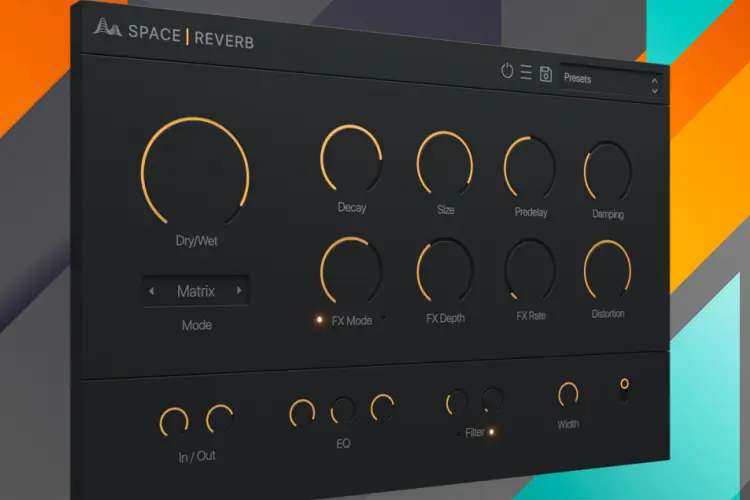This screenshot has height=500, width=750.
Task: Toggle the glowing LED right of Filter
Action: (x=491, y=432)
